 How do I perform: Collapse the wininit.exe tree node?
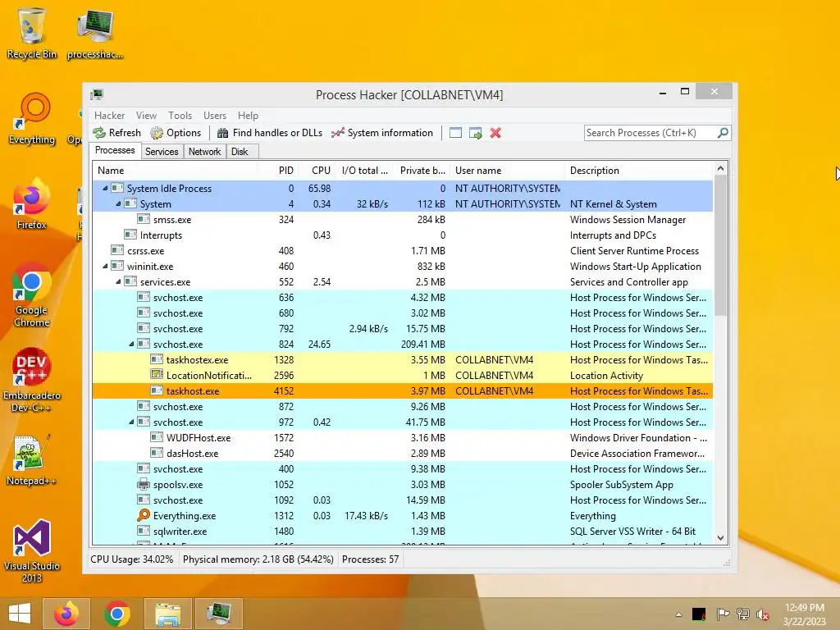(105, 267)
